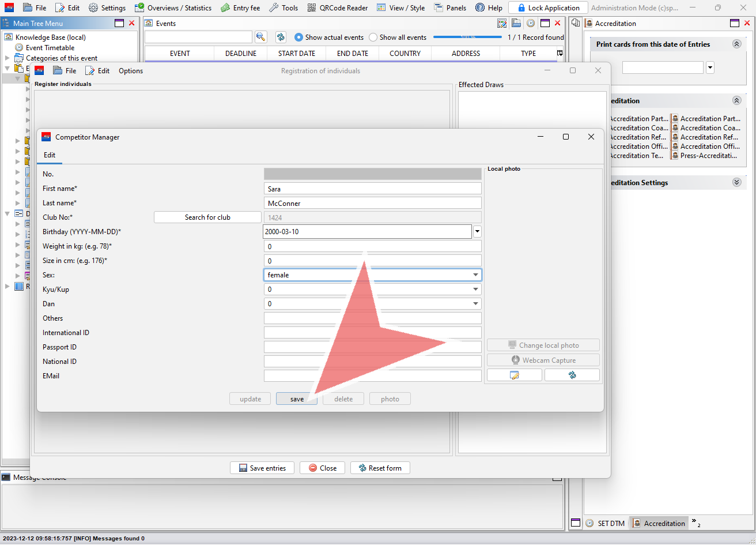Switch to the SET DTM tab

coord(605,523)
